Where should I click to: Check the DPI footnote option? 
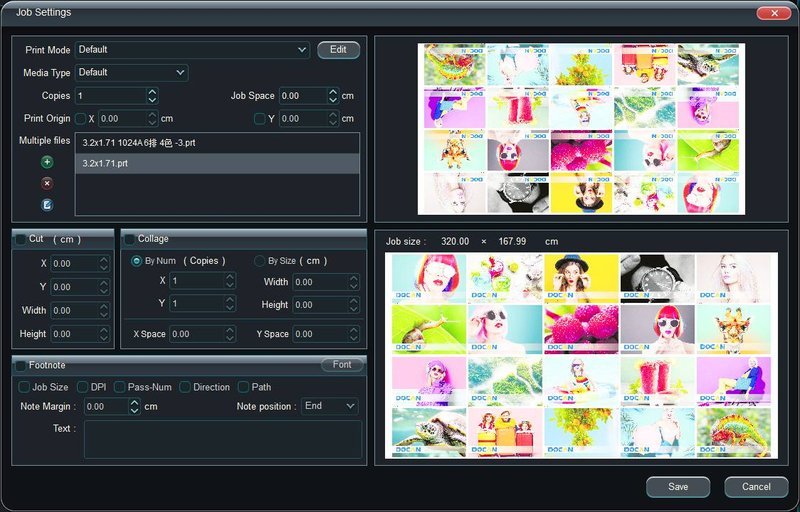point(83,387)
